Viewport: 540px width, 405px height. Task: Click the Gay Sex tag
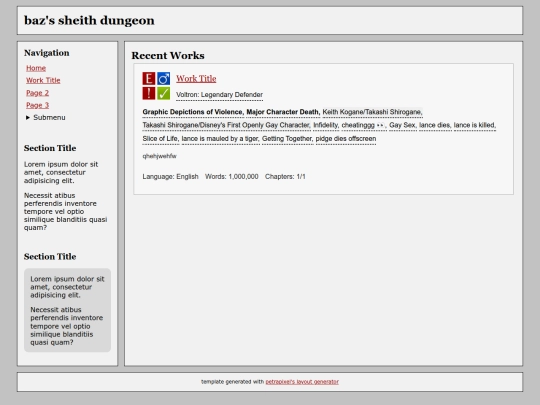[403, 125]
